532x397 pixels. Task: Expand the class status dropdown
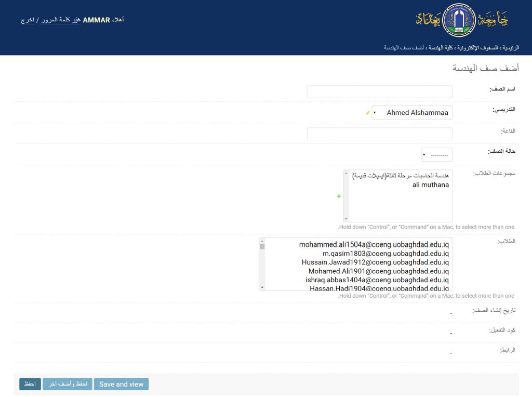coord(436,155)
